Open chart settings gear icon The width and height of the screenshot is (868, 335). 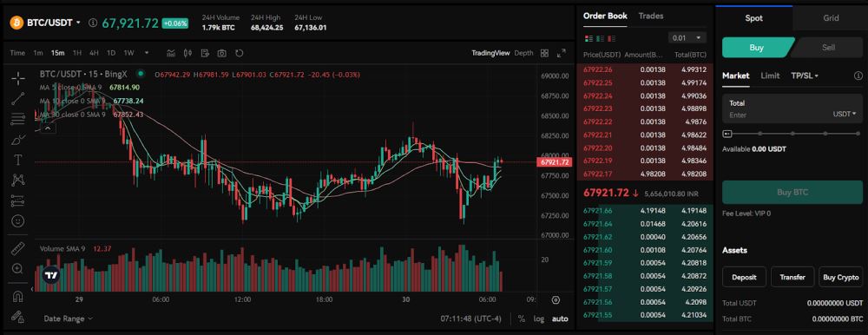556,299
